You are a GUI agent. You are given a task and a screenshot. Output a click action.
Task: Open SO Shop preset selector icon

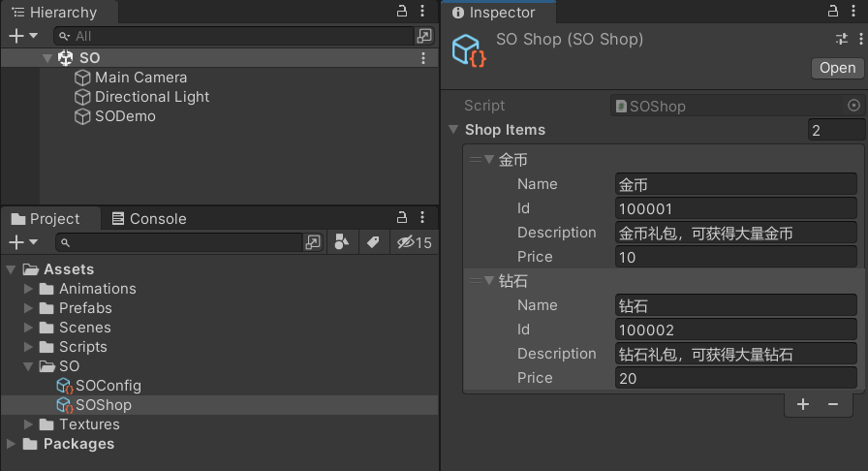point(842,39)
